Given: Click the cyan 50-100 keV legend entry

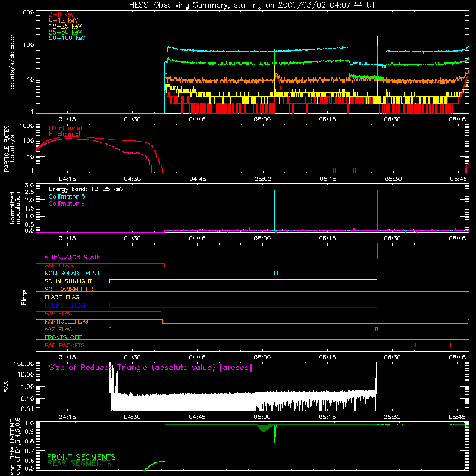Looking at the screenshot, I should [x=67, y=38].
